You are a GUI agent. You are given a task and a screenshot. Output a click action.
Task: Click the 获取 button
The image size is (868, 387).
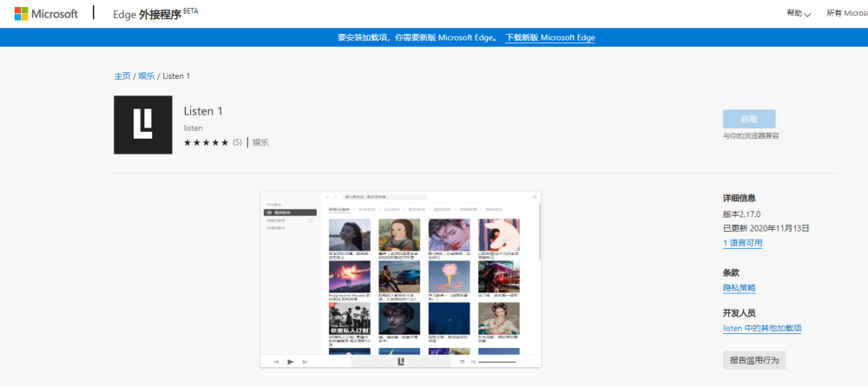click(749, 119)
